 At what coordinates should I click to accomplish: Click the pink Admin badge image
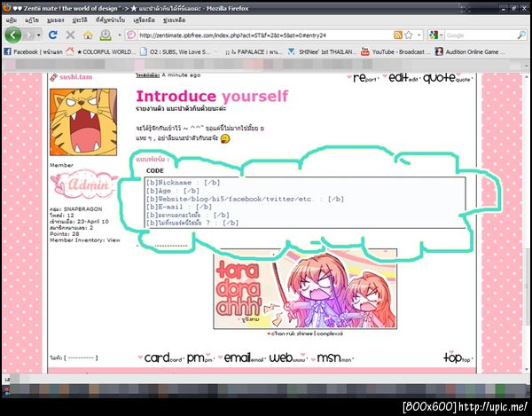pos(84,184)
